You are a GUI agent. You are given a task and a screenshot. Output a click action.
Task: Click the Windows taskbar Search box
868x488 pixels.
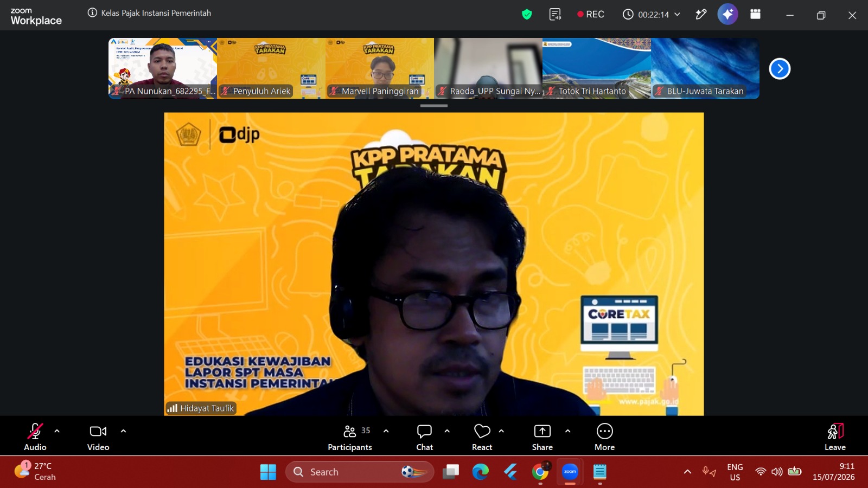point(360,472)
